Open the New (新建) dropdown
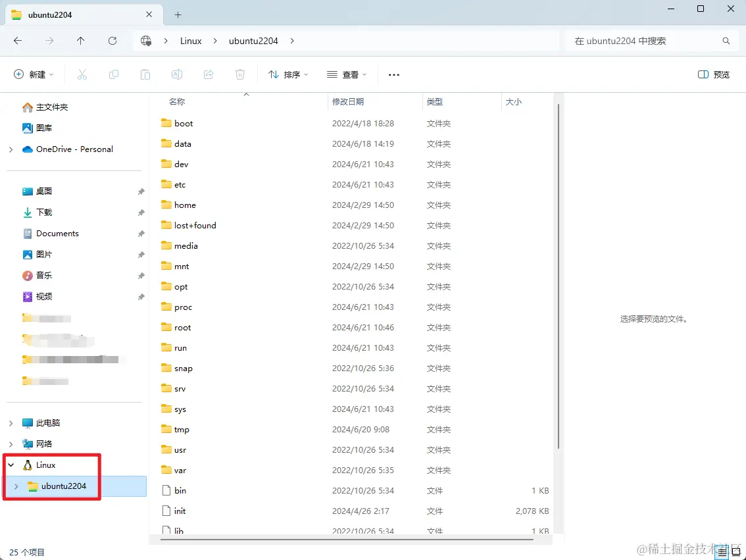The width and height of the screenshot is (746, 560). tap(34, 74)
